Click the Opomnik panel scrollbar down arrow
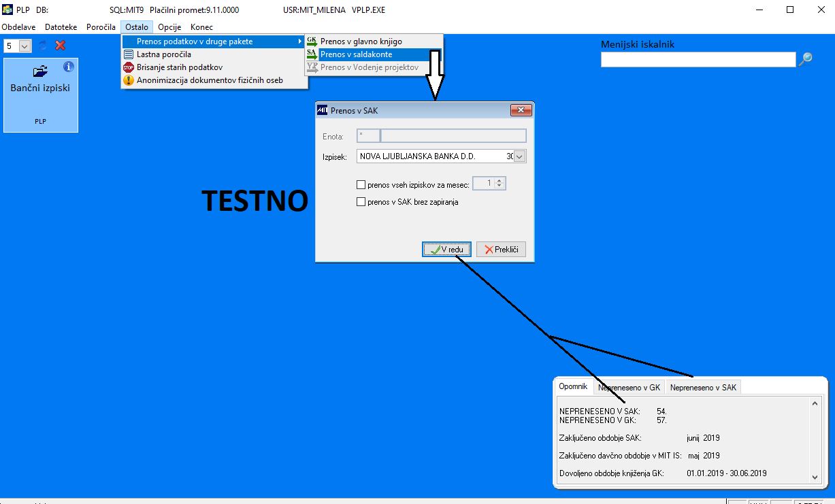Viewport: 835px width, 504px height. pyautogui.click(x=815, y=478)
